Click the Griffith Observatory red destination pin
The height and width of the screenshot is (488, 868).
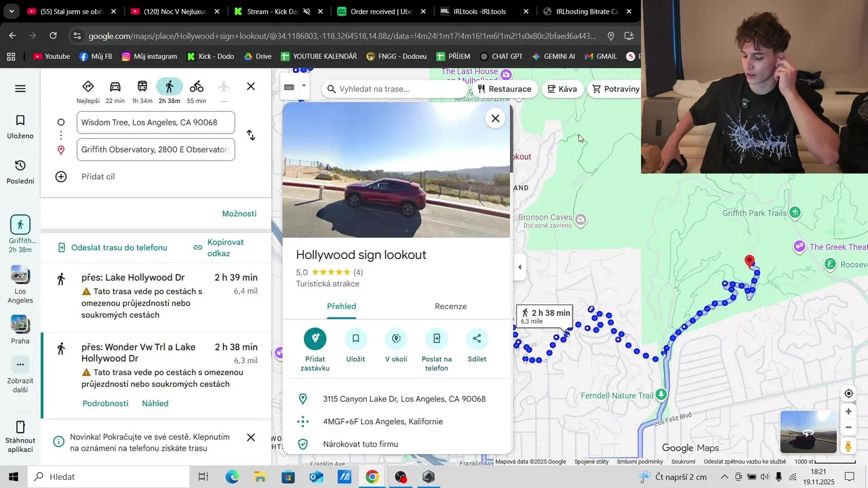(x=749, y=262)
